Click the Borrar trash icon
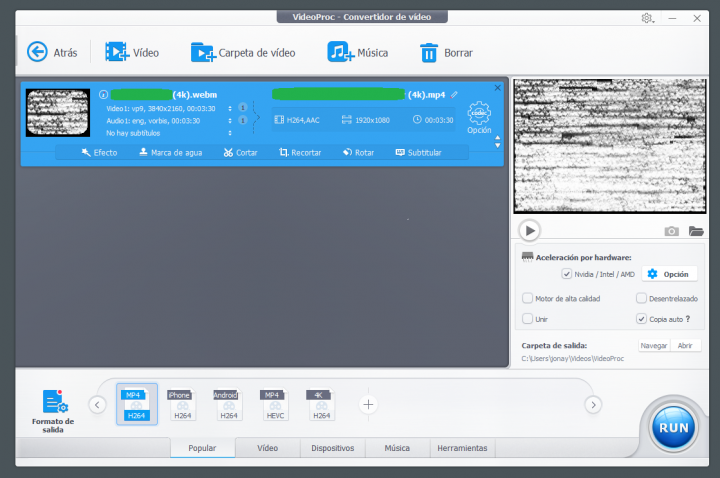This screenshot has height=478, width=720. 429,53
